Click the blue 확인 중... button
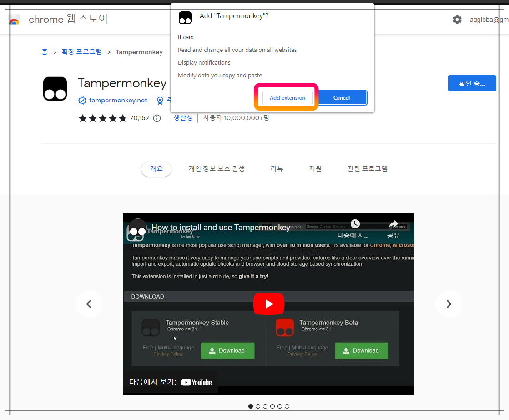509x420 pixels. coord(472,83)
